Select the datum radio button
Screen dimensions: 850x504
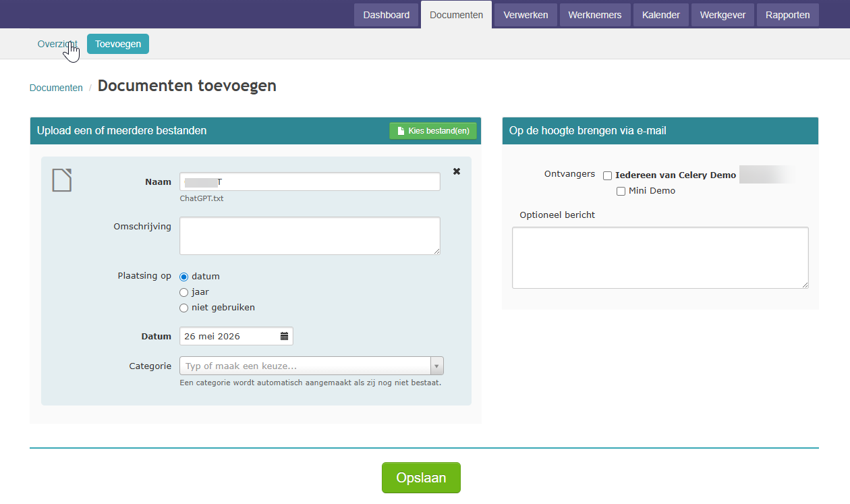coord(183,277)
